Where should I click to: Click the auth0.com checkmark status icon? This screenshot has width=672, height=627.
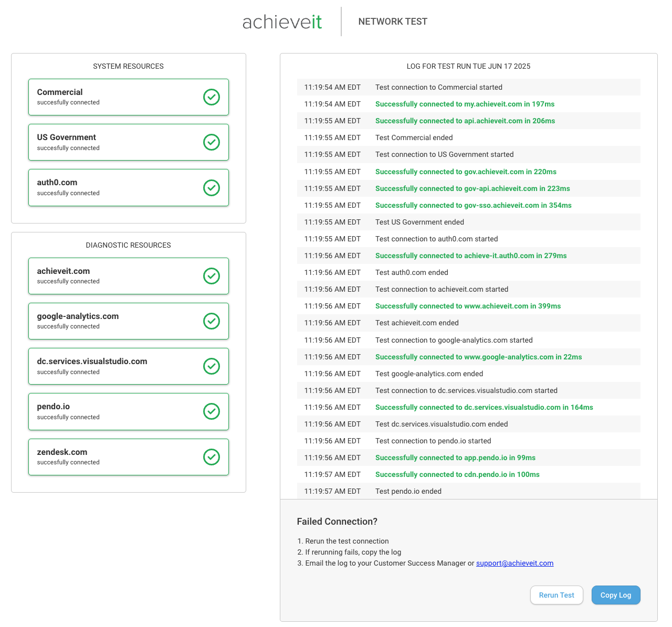pos(212,188)
